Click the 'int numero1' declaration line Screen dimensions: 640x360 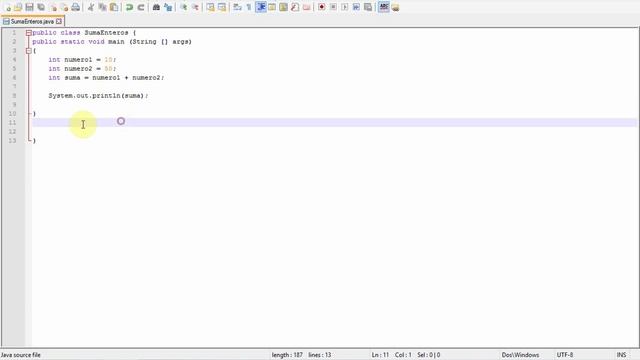[82, 60]
